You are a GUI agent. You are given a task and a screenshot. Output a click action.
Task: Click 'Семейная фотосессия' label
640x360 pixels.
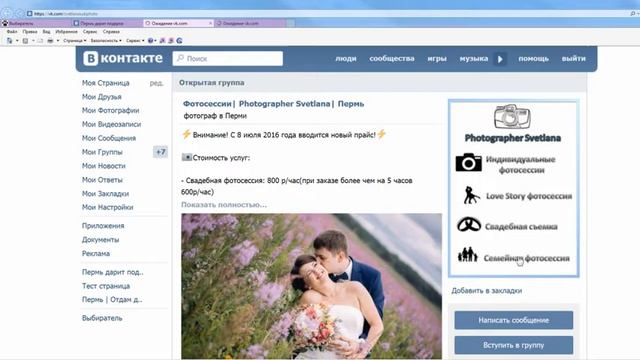(527, 258)
